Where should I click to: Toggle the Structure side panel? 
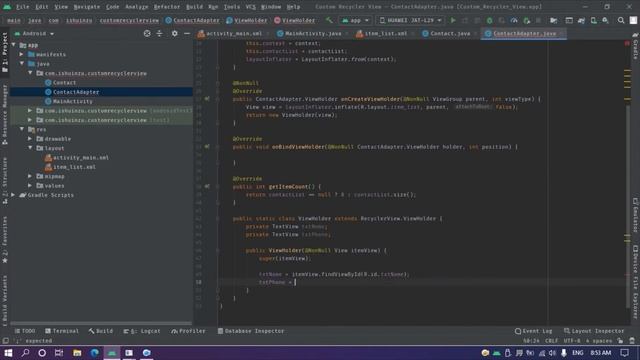[x=5, y=180]
